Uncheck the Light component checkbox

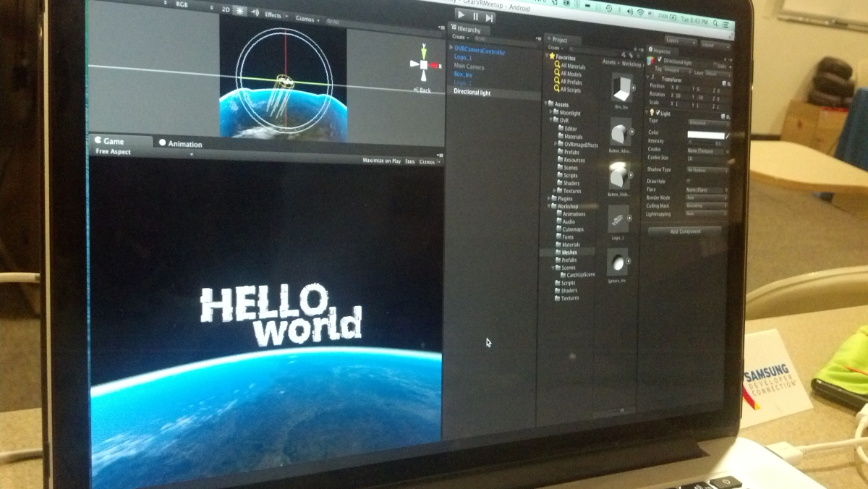tap(659, 114)
